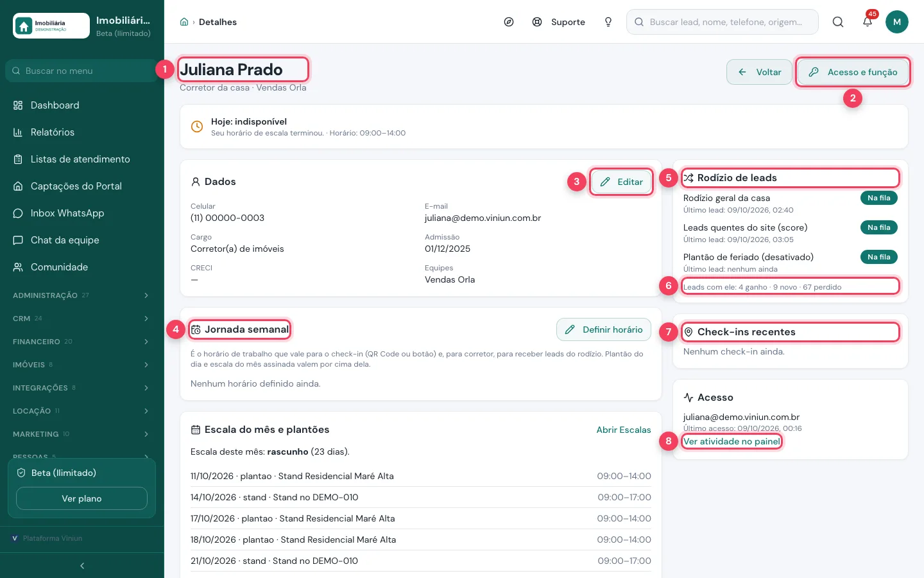Open Acesso e função
The width and height of the screenshot is (924, 578).
click(853, 72)
